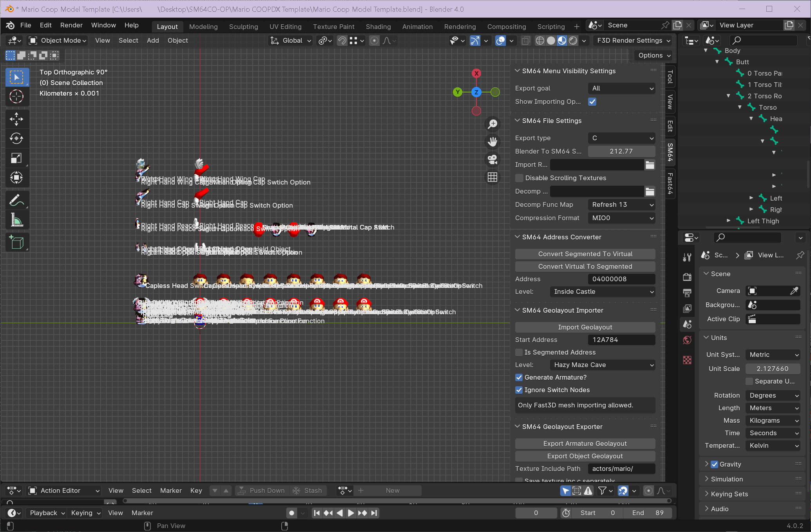This screenshot has height=532, width=811.
Task: Select the Transform tool
Action: tap(16, 178)
